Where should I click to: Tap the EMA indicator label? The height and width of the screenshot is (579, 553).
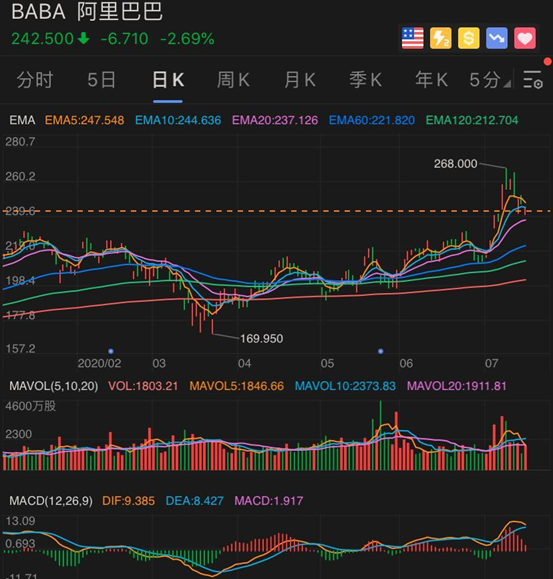(x=22, y=120)
